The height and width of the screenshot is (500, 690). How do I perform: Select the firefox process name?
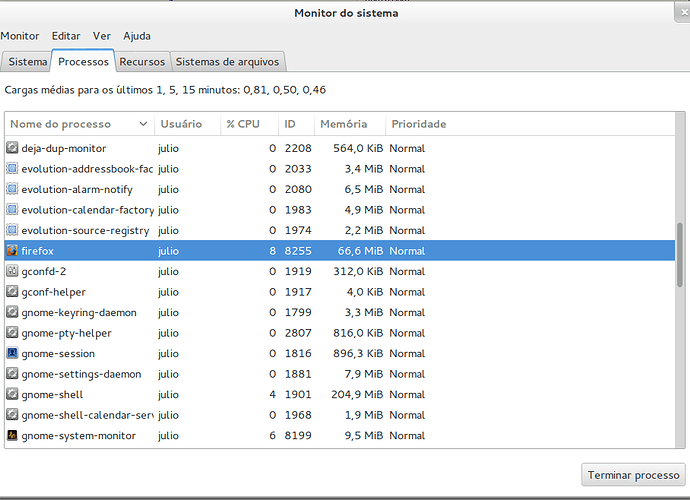click(x=37, y=251)
